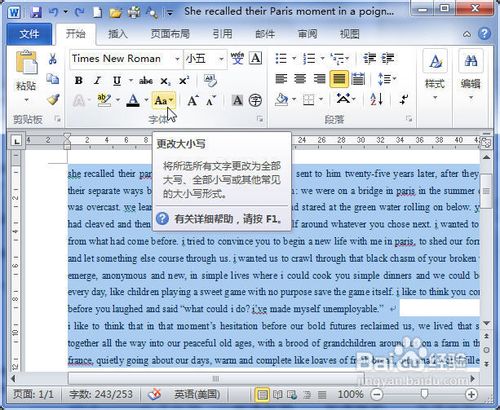
Task: Switch to the 邮件 Mailings tab
Action: click(x=265, y=34)
